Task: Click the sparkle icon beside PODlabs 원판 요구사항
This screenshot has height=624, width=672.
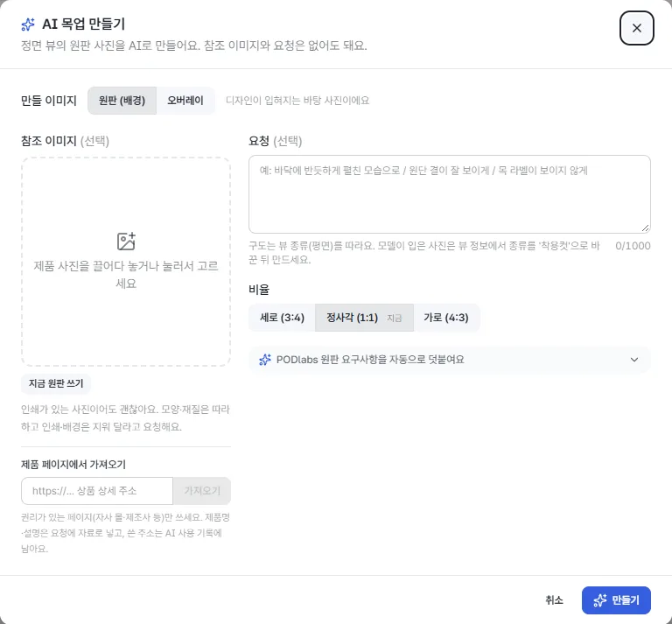Action: click(265, 360)
